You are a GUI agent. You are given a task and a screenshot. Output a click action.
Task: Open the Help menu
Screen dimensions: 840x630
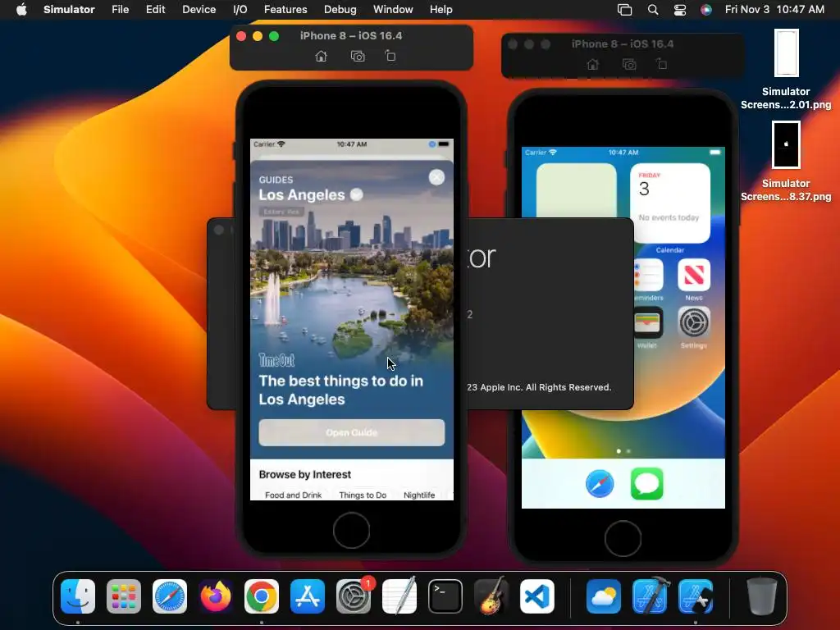coord(441,10)
